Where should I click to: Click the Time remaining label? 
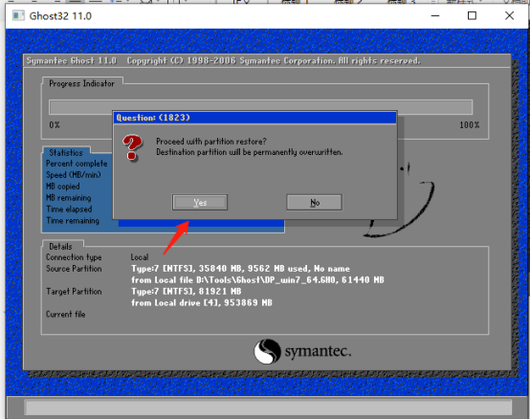[73, 221]
